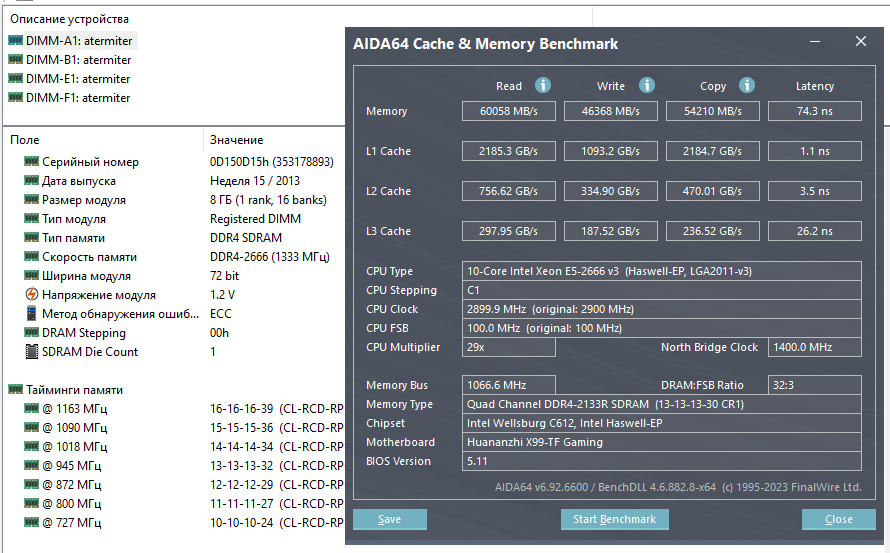Click the Write info icon
Viewport: 890px width, 553px height.
point(646,85)
